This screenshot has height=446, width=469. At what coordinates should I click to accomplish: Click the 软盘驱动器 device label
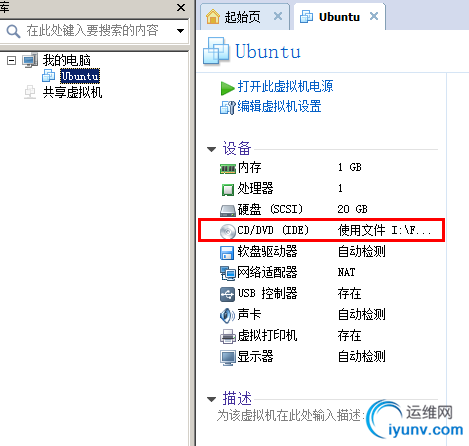coord(267,251)
